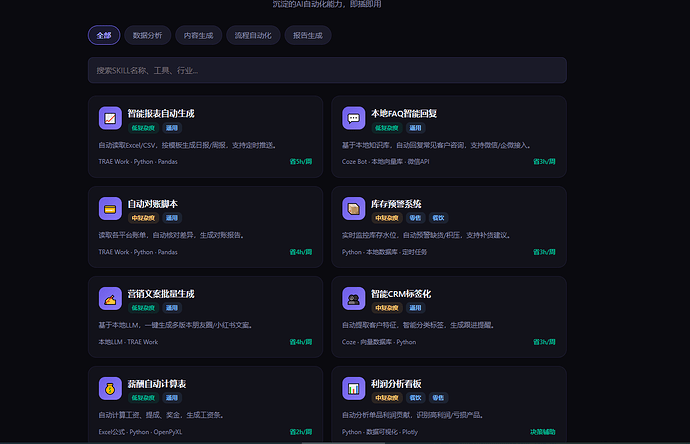Screen dimensions: 690x444
Task: Open the 薪酬自动计算表 skill title
Action: (x=157, y=384)
